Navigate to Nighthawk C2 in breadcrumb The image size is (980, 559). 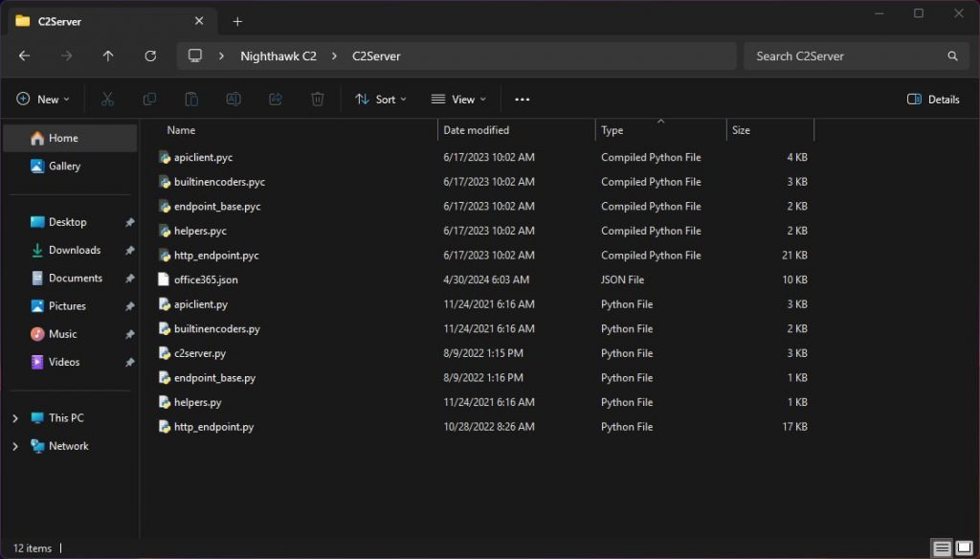278,56
